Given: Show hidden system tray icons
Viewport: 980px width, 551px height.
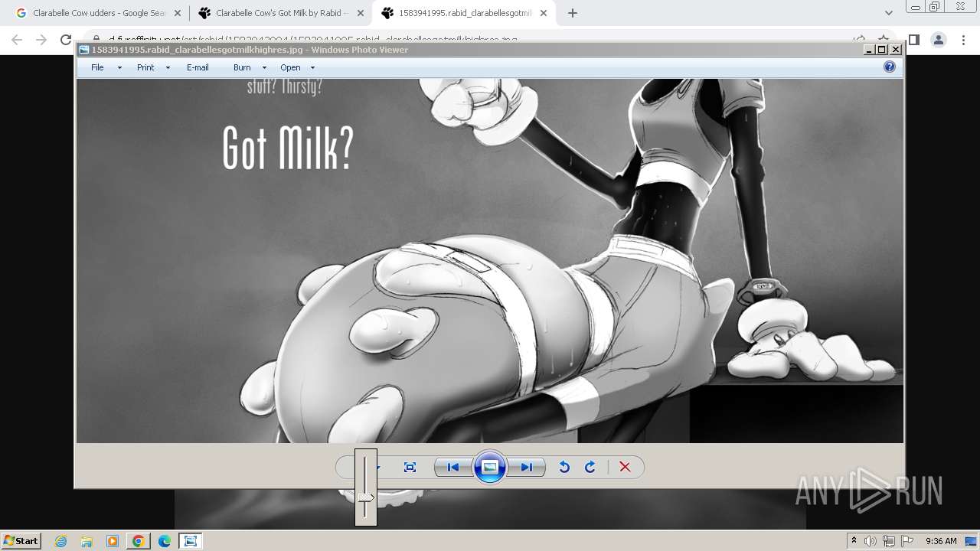Looking at the screenshot, I should click(x=854, y=540).
